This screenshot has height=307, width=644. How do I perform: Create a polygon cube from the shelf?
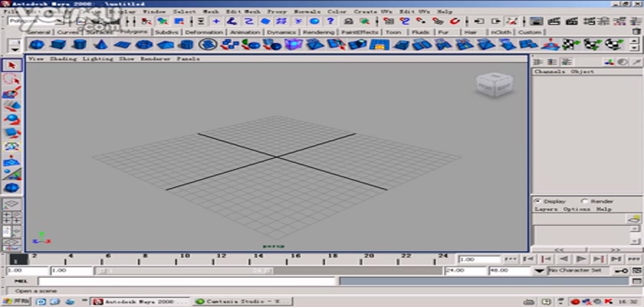tap(58, 44)
